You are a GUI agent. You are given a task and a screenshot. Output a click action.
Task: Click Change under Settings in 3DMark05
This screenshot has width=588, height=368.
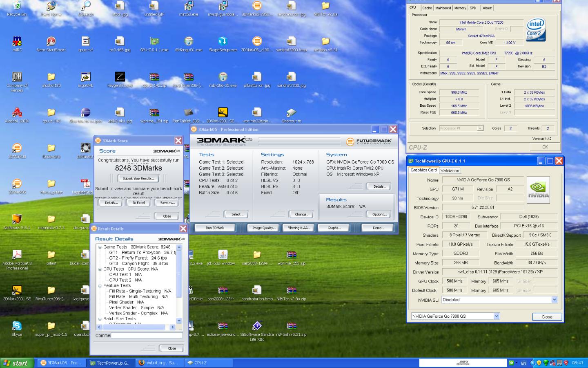click(302, 214)
